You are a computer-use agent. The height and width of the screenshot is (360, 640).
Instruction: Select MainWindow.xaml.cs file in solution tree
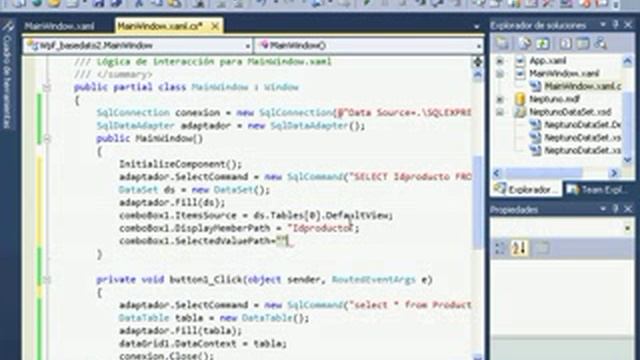click(x=582, y=87)
